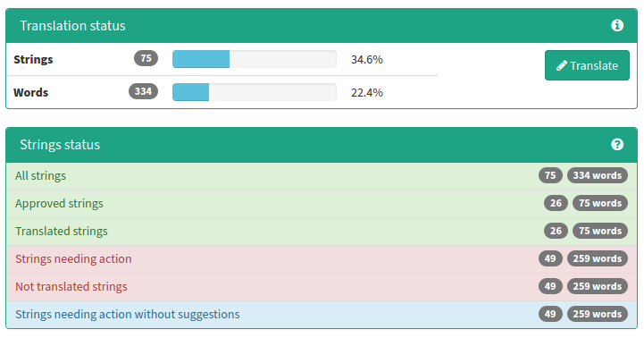644x338 pixels.
Task: Click the 75 words badge in Translated strings row
Action: coord(600,231)
